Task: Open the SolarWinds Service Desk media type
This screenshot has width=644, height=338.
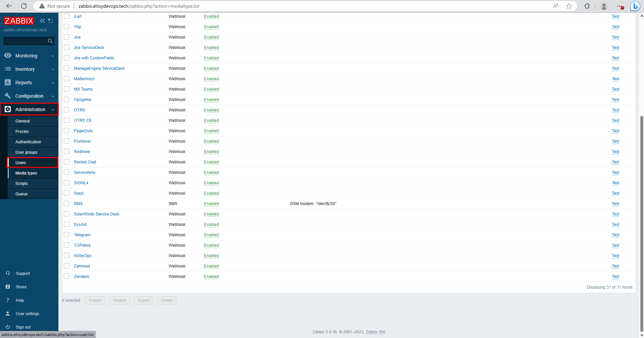Action: click(x=97, y=214)
